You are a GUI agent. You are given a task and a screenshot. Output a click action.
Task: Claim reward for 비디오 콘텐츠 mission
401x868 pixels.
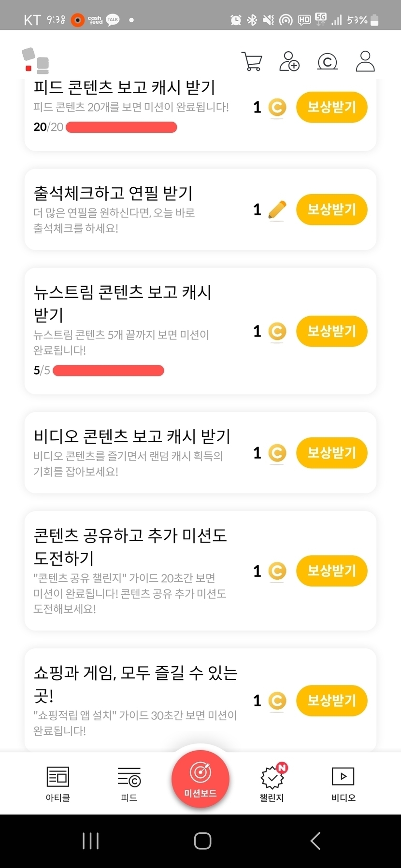point(331,453)
